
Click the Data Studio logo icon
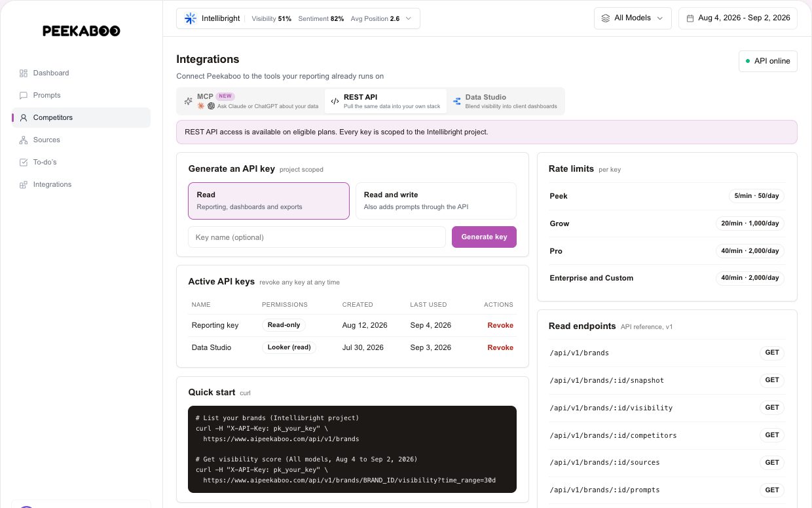click(456, 102)
